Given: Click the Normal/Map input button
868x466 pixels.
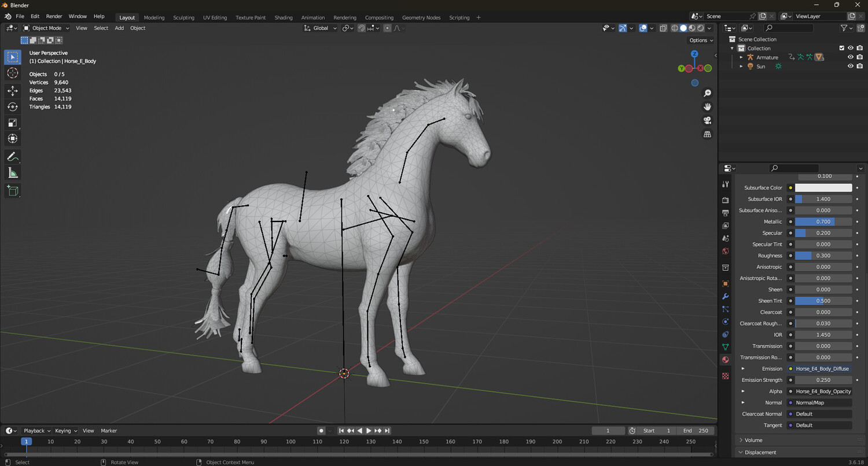Looking at the screenshot, I should click(x=823, y=403).
